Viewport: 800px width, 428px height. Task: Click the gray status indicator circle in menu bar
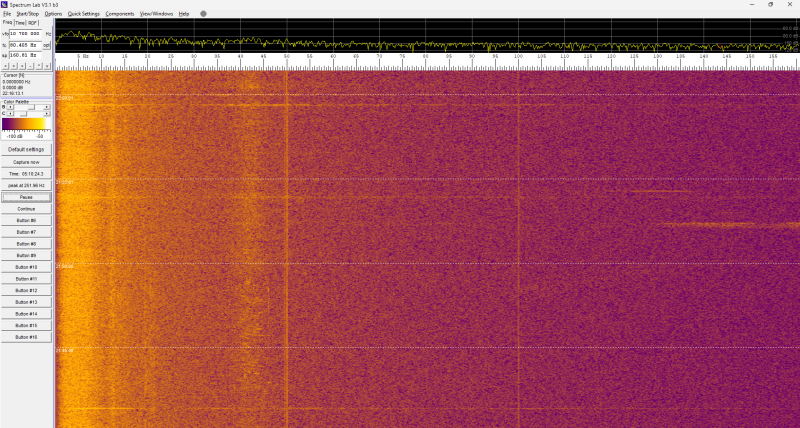pyautogui.click(x=203, y=14)
